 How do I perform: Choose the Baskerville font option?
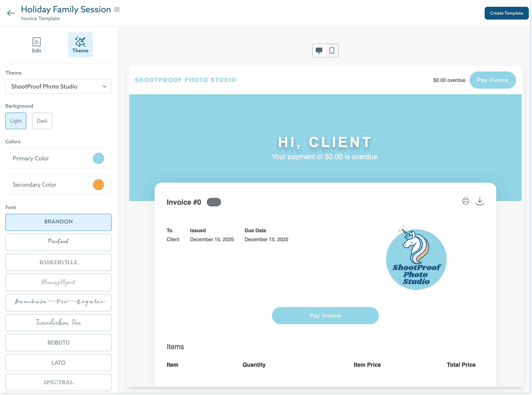[x=59, y=262]
